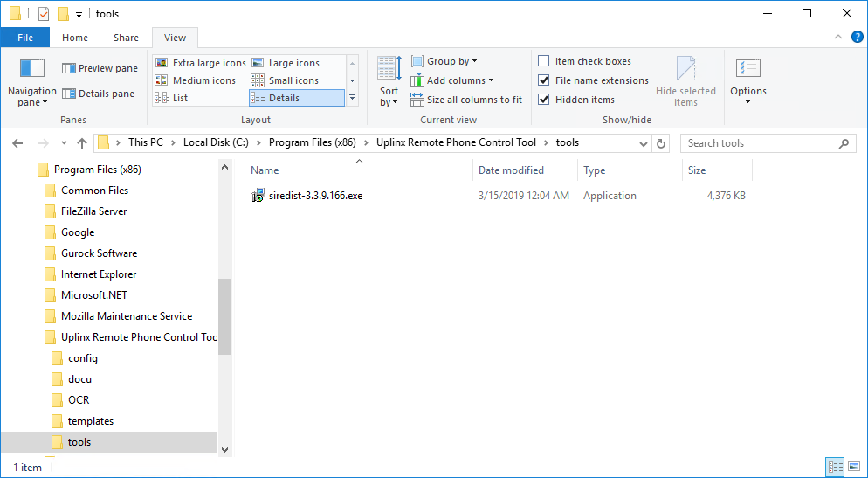Uncheck File name extensions
The width and height of the screenshot is (868, 478).
pos(544,80)
